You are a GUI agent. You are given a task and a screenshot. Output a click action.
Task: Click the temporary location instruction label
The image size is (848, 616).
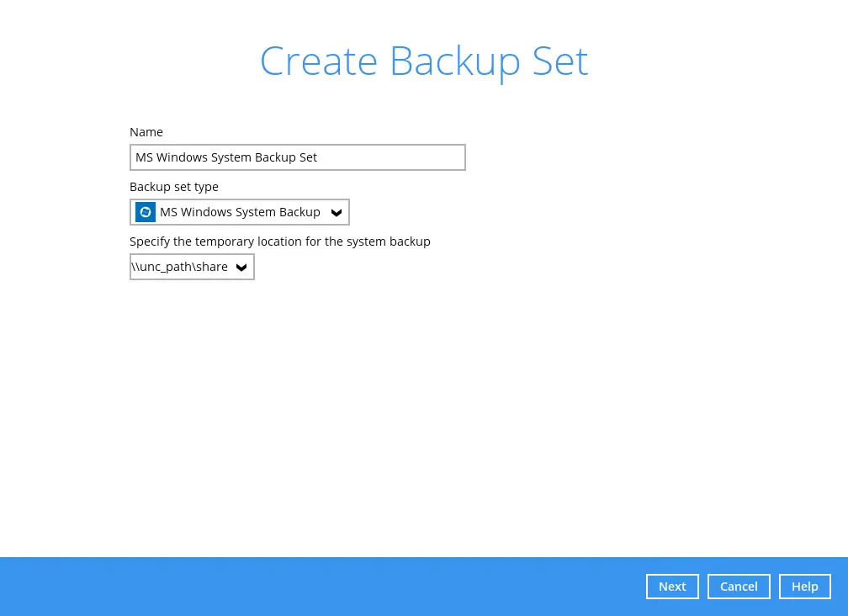coord(279,242)
